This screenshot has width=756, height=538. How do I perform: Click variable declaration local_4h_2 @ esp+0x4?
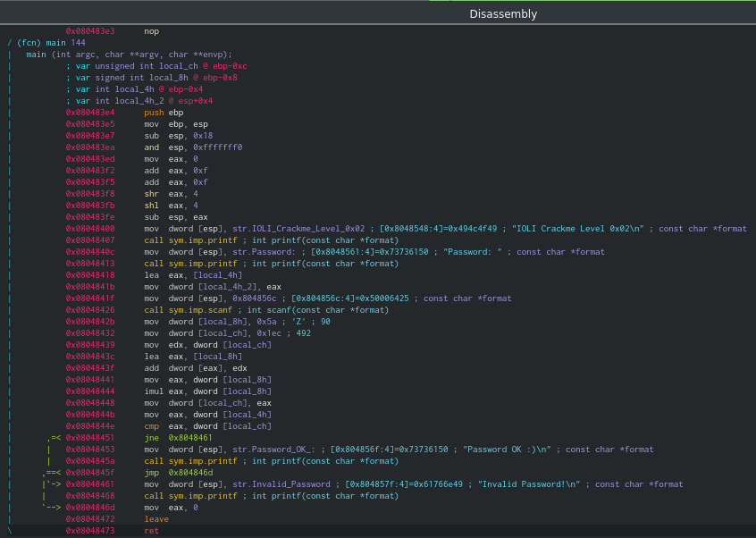(x=139, y=101)
